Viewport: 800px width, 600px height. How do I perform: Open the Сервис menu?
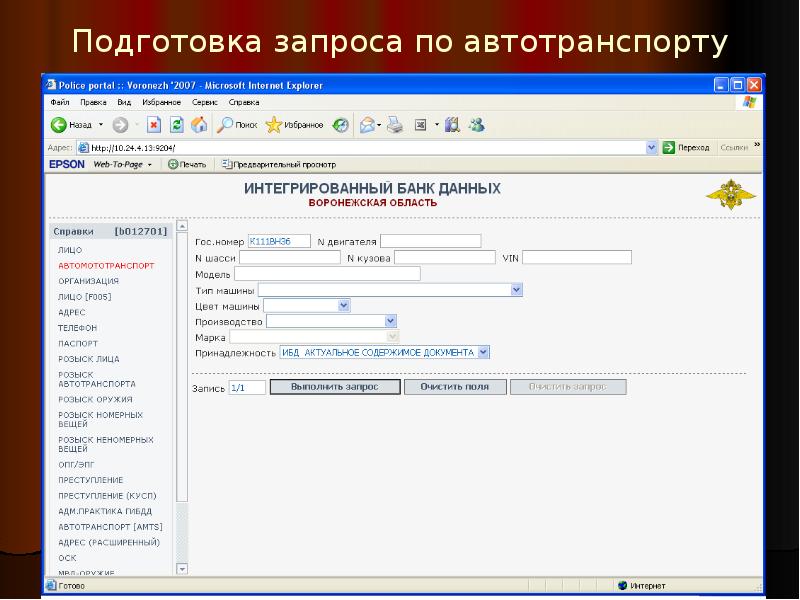[205, 102]
